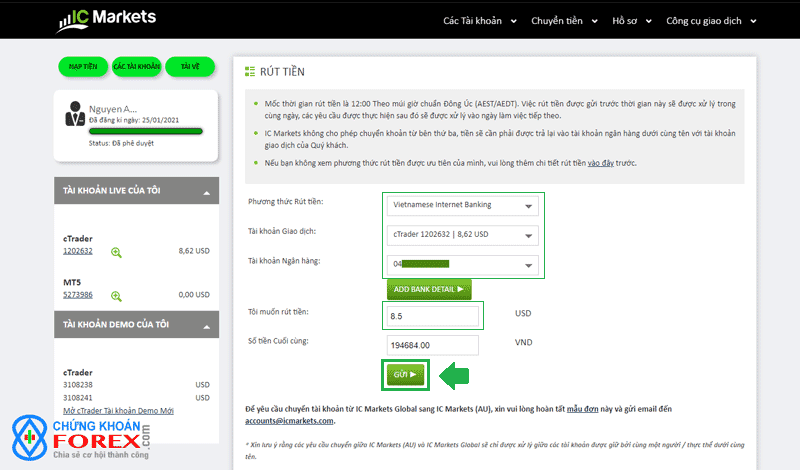This screenshot has width=800, height=470.
Task: Click demo account number 3108241
Action: click(78, 398)
